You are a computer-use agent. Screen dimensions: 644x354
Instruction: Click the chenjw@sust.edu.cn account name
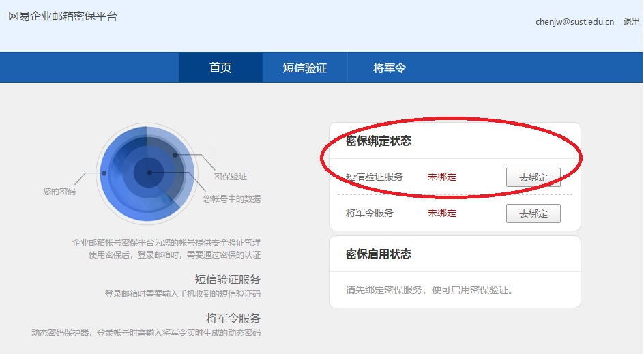point(574,22)
